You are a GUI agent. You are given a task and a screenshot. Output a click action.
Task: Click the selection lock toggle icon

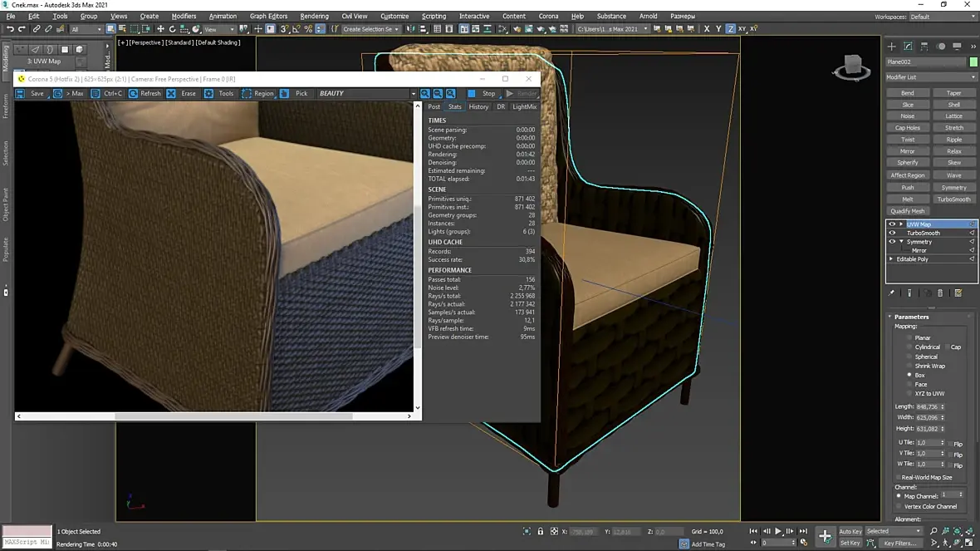tap(541, 531)
